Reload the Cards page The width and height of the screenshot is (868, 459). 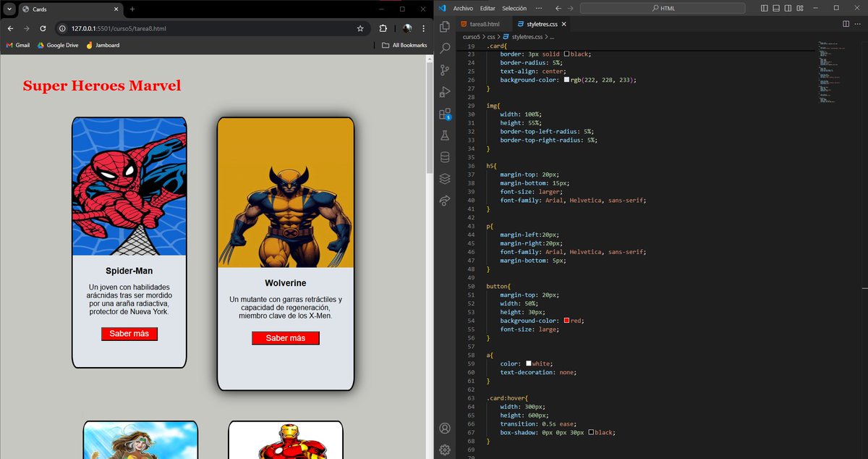coord(43,28)
